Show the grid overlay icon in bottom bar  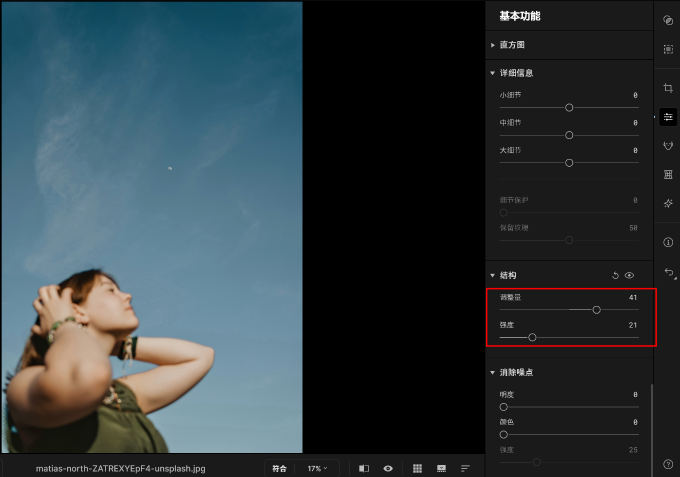(x=417, y=468)
